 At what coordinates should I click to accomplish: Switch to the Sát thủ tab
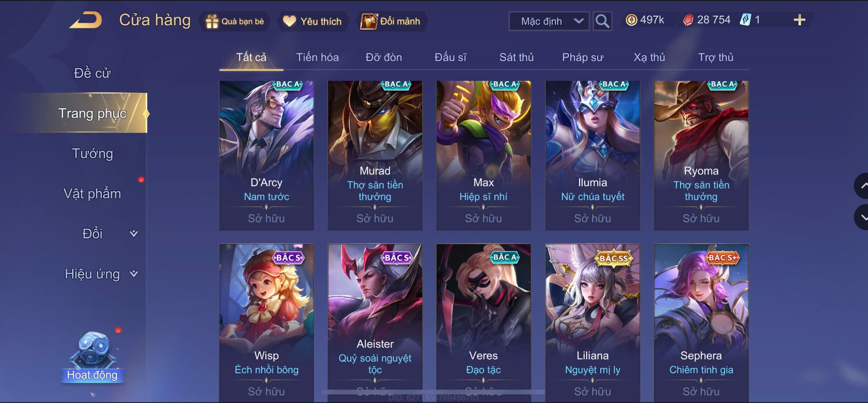point(516,58)
